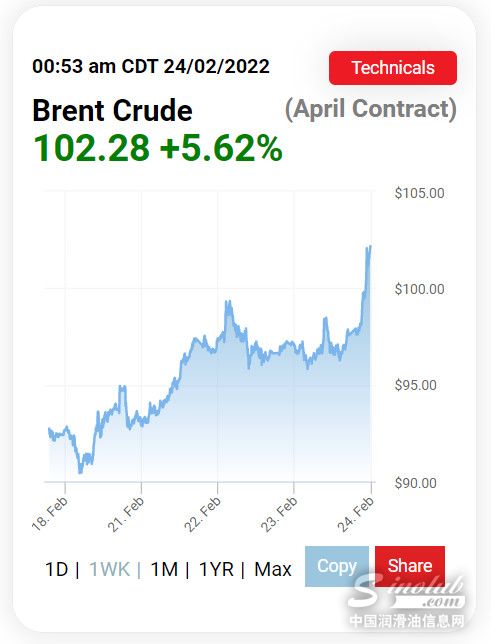The image size is (491, 644).
Task: Click the Brent Crude title
Action: click(112, 110)
